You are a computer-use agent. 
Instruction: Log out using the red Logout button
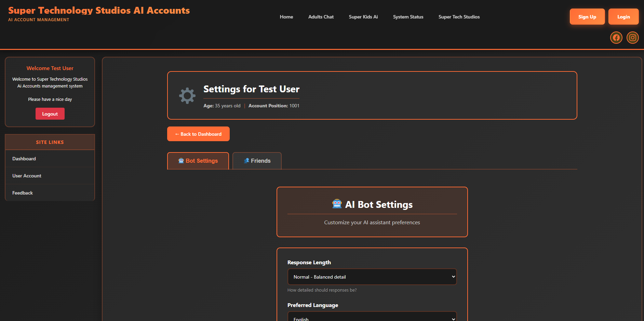tap(50, 114)
